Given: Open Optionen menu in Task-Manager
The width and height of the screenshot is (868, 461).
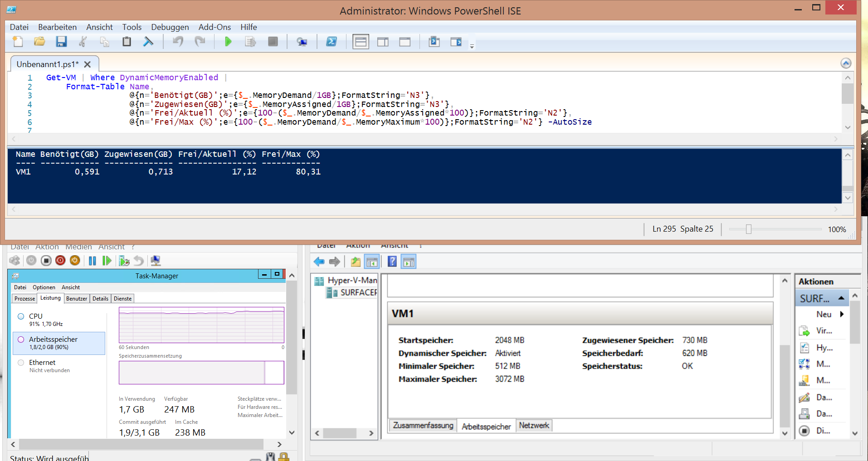Looking at the screenshot, I should [44, 287].
